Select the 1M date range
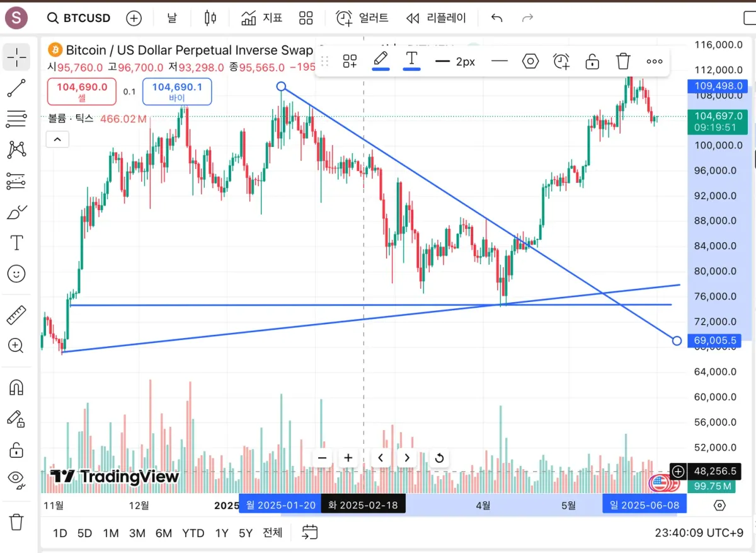 click(111, 533)
